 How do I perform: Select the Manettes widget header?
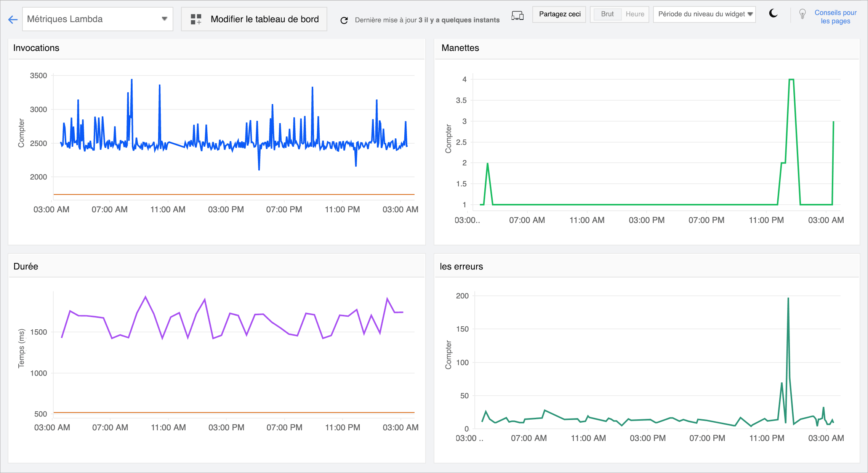click(x=460, y=48)
